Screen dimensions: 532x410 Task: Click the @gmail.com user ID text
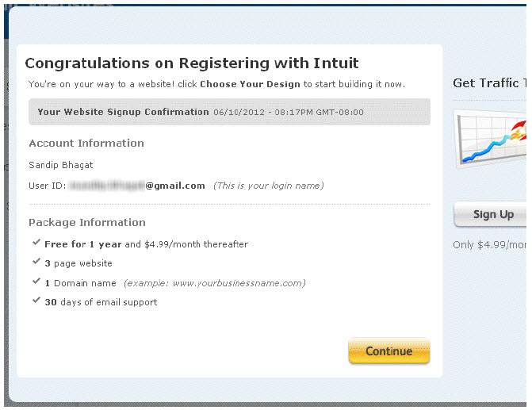click(175, 186)
